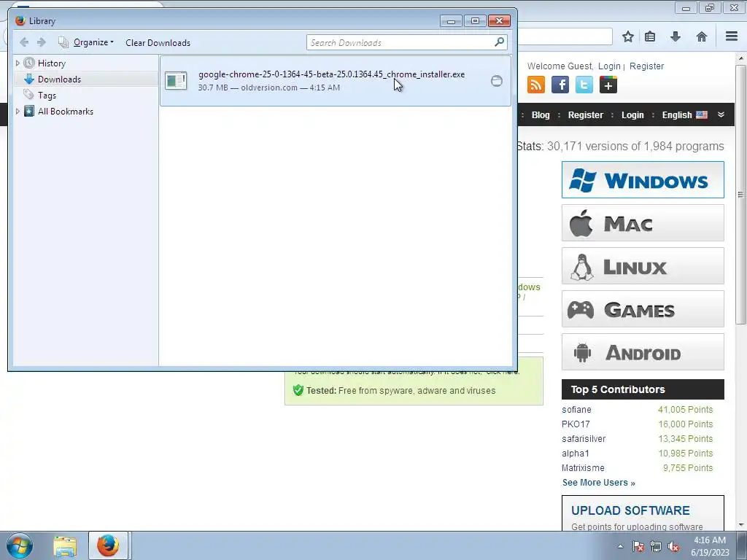Click the Login link near Welcome Guest

click(609, 66)
